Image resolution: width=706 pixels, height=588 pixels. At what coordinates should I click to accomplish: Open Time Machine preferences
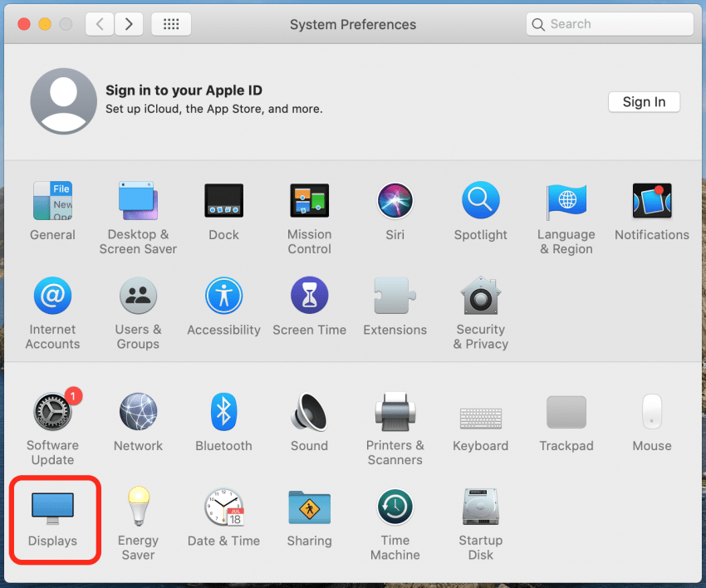coord(395,507)
